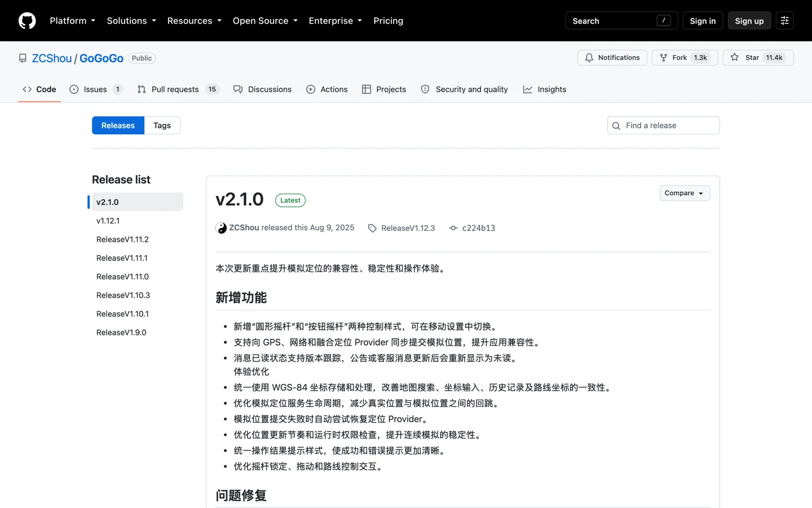
Task: Open commit c224b13
Action: click(479, 228)
